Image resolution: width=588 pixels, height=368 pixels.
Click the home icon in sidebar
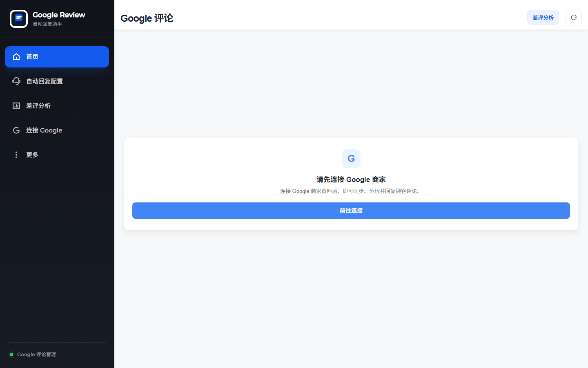click(x=16, y=57)
